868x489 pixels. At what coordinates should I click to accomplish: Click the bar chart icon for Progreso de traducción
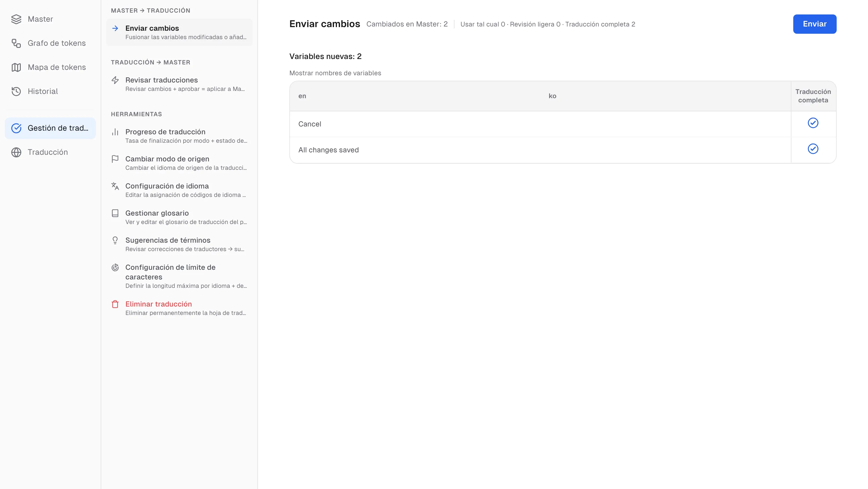pyautogui.click(x=115, y=132)
